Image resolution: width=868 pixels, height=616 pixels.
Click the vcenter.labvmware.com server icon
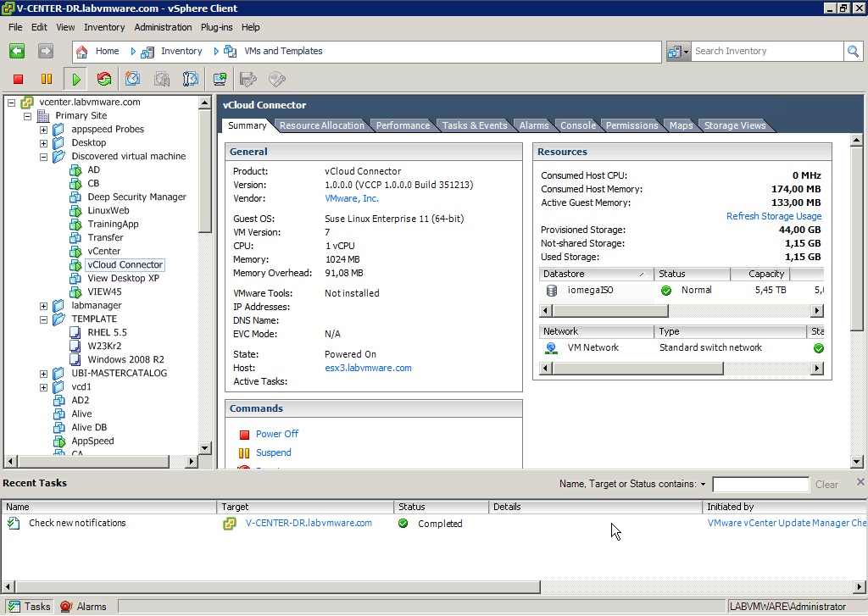[27, 103]
